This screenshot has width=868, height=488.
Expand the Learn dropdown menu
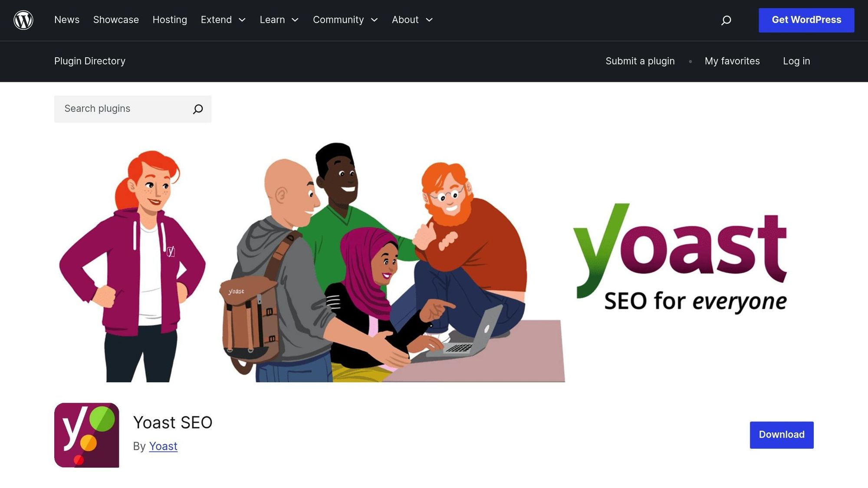pyautogui.click(x=279, y=20)
